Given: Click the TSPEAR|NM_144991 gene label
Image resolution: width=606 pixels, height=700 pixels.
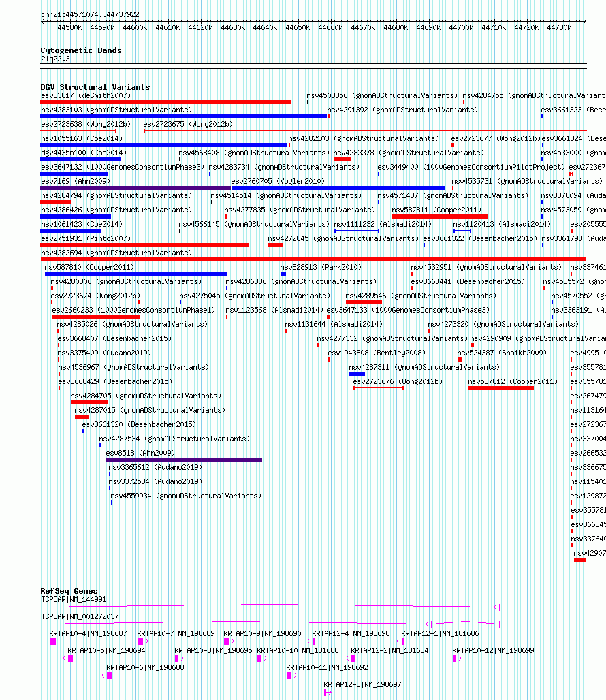Looking at the screenshot, I should pyautogui.click(x=74, y=599).
